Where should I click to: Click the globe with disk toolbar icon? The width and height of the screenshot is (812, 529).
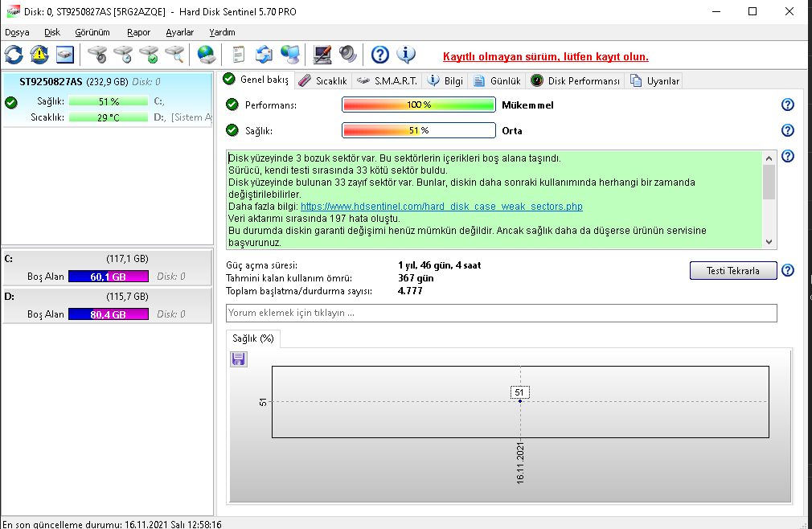206,55
